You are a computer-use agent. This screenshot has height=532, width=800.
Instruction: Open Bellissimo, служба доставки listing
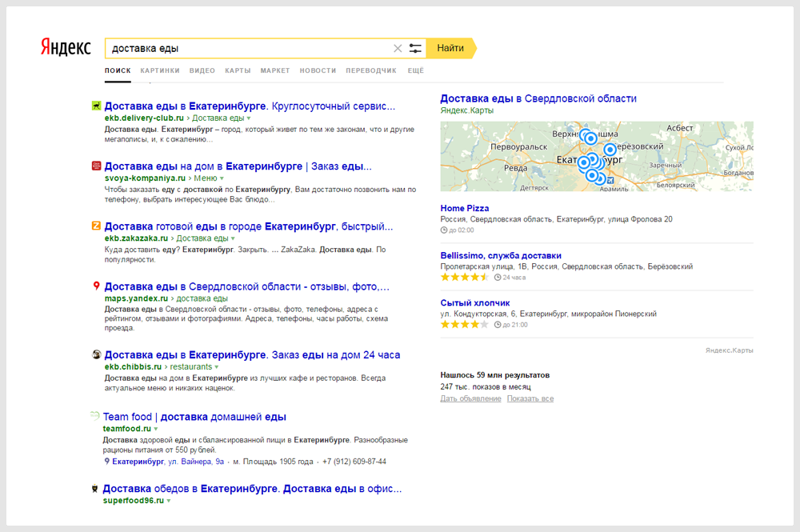point(501,255)
